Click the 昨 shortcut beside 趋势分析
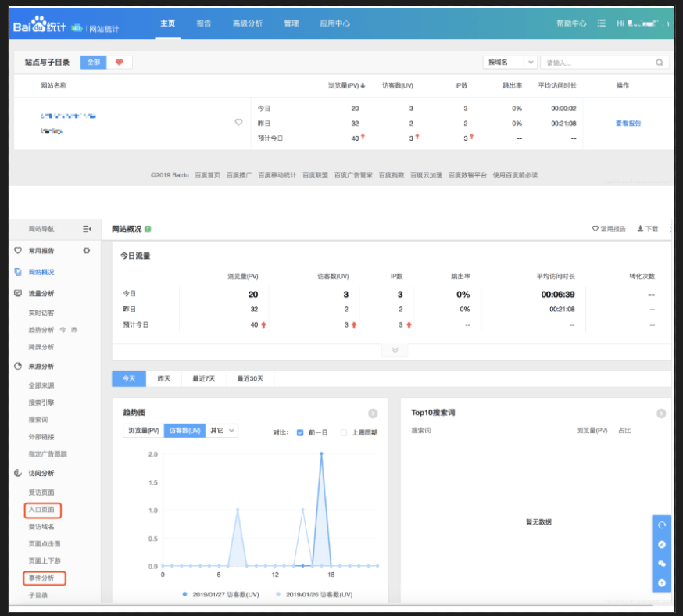 [x=74, y=330]
